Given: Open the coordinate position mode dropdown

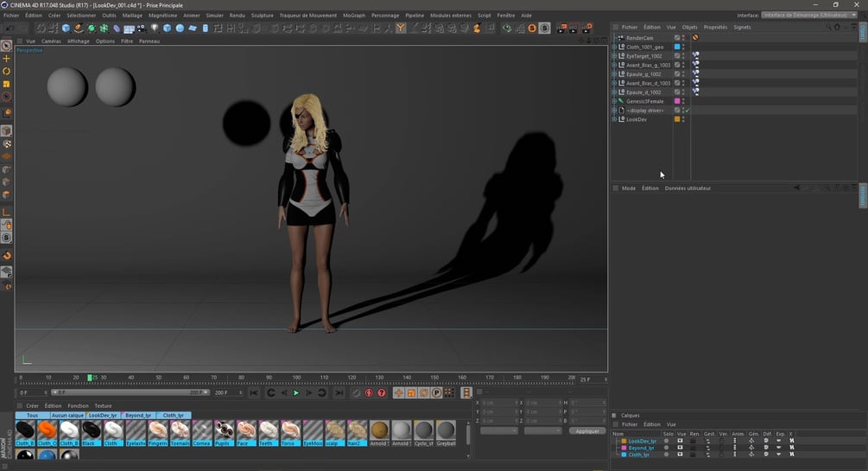Looking at the screenshot, I should [x=498, y=430].
